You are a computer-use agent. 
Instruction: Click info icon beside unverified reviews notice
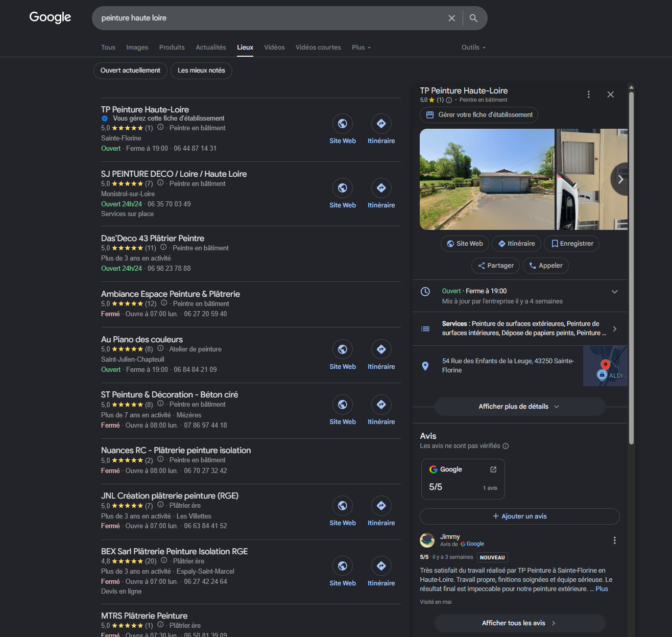tap(506, 446)
